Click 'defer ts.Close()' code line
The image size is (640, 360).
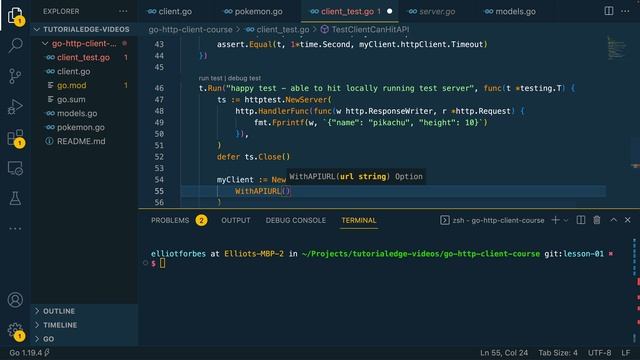click(x=253, y=157)
